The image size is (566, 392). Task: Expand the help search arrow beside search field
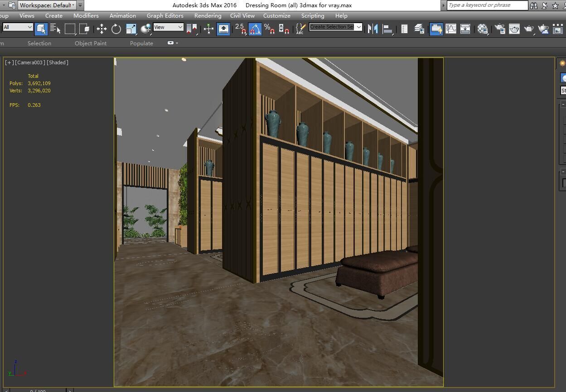tap(443, 5)
